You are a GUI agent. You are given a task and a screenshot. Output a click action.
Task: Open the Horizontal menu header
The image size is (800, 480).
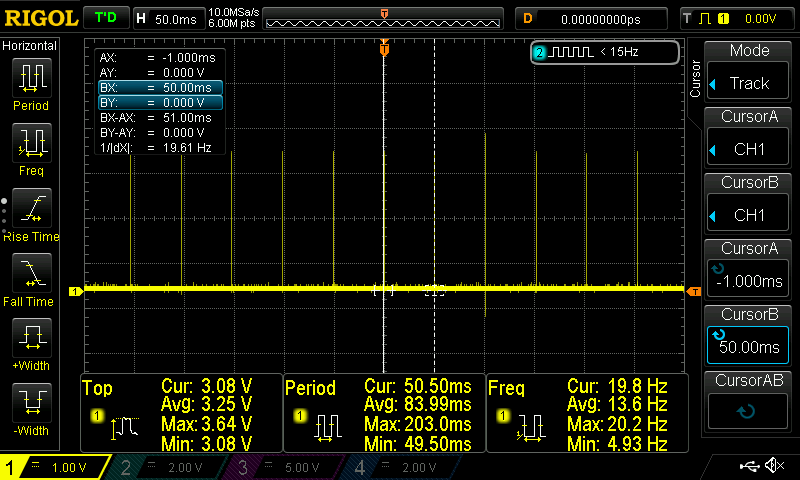coord(30,46)
